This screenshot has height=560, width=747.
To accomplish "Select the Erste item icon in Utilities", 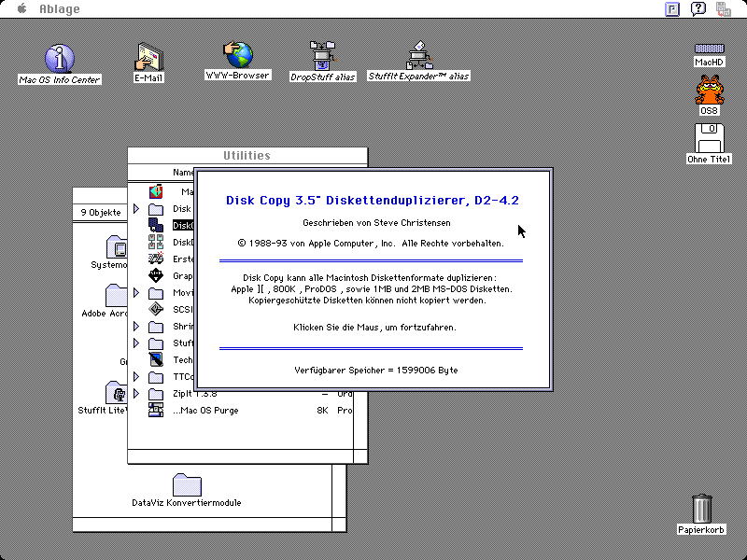I will pyautogui.click(x=156, y=259).
